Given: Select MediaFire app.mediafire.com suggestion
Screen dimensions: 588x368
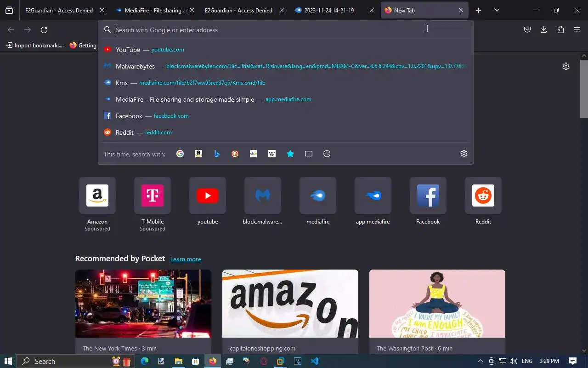Looking at the screenshot, I should [286, 99].
